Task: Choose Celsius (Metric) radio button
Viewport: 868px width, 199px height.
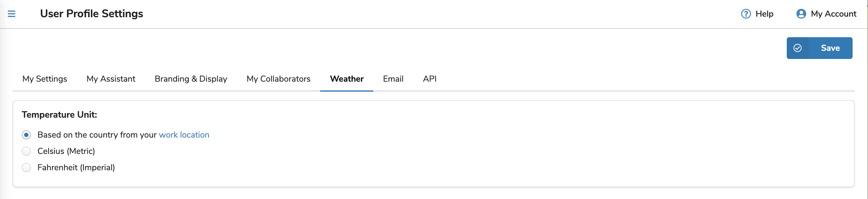Action: coord(26,151)
